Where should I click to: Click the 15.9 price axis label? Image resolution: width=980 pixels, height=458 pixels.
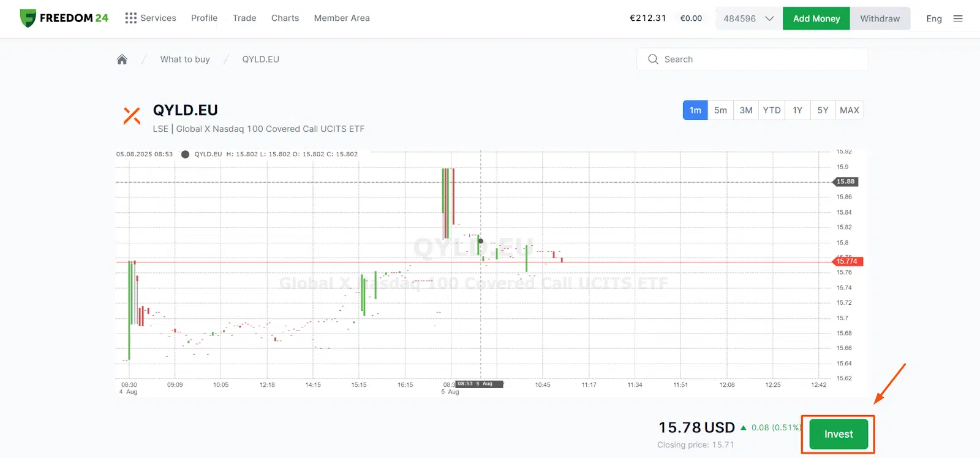click(x=843, y=167)
